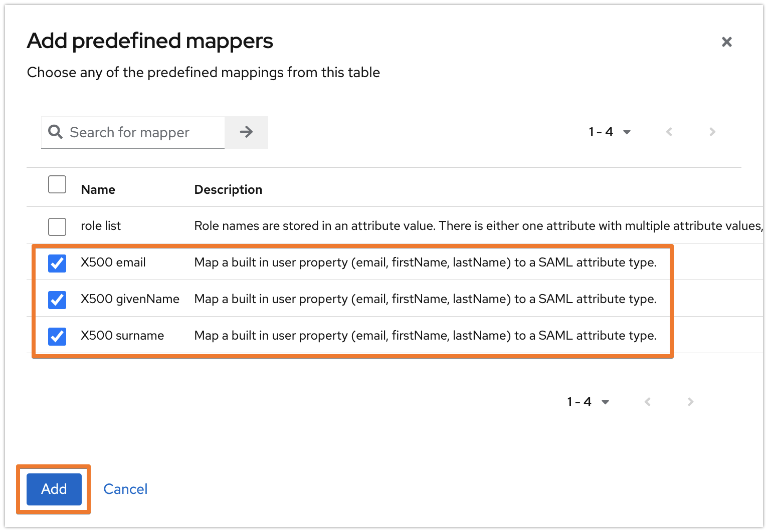Deselect the X500 surname mapper
This screenshot has height=532, width=768.
click(x=57, y=336)
